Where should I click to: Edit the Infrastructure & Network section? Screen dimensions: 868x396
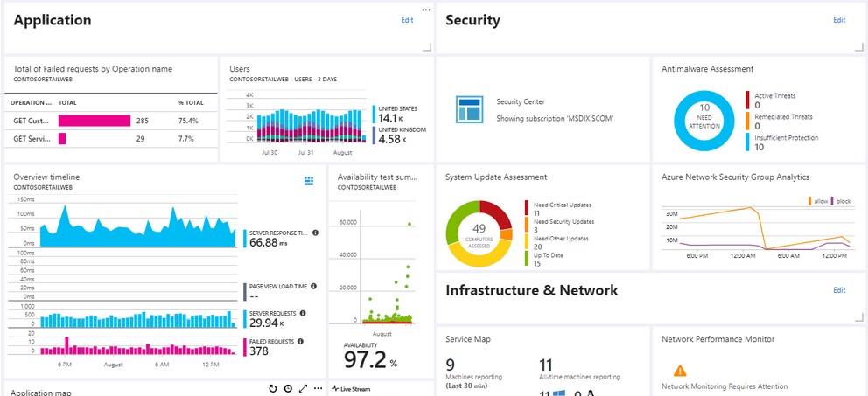[x=839, y=290]
